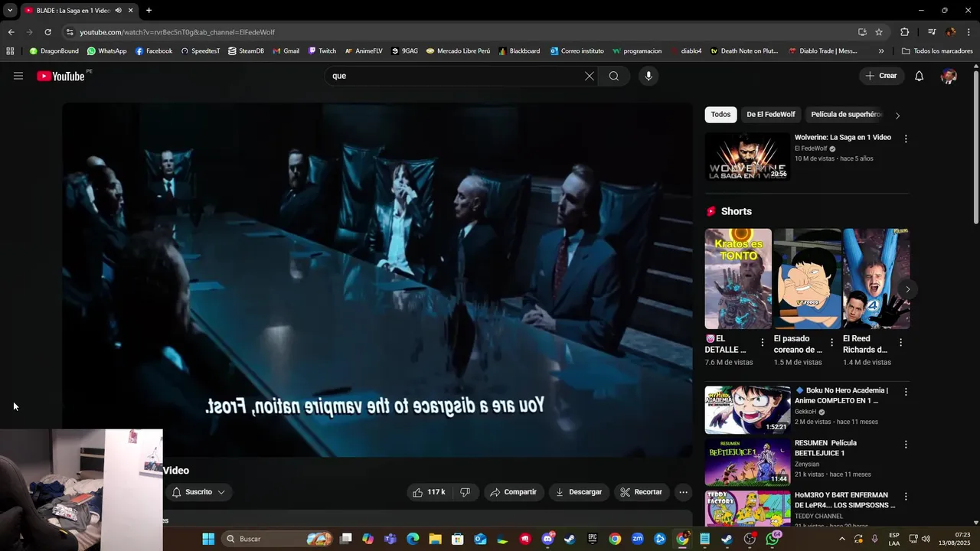Reload the page
The height and width of the screenshot is (551, 980).
click(47, 32)
